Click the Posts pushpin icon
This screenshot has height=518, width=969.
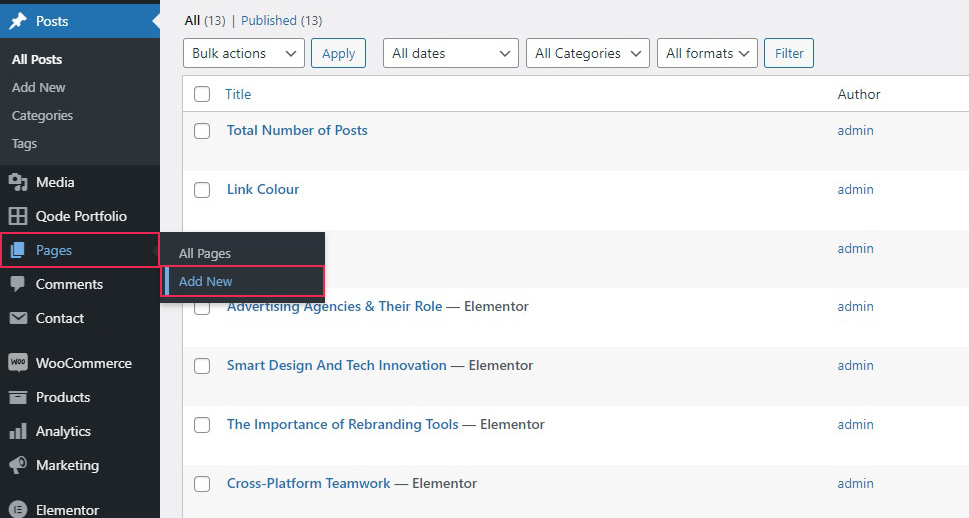click(x=18, y=20)
